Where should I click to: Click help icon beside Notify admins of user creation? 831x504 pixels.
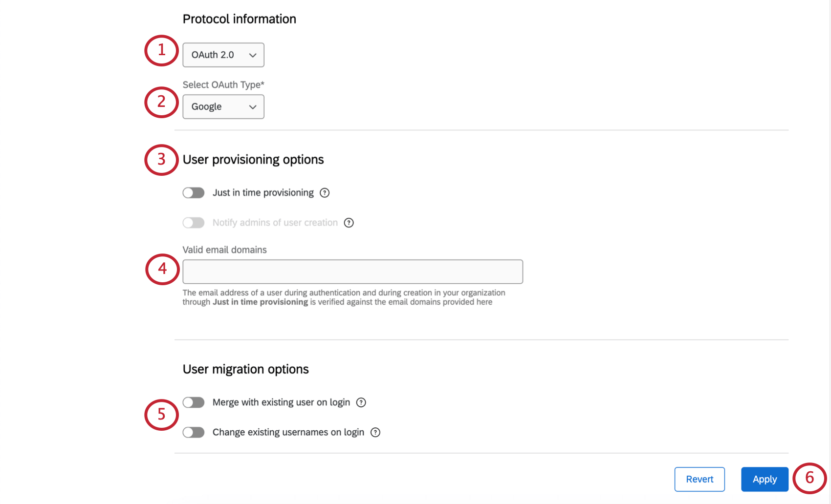point(349,223)
